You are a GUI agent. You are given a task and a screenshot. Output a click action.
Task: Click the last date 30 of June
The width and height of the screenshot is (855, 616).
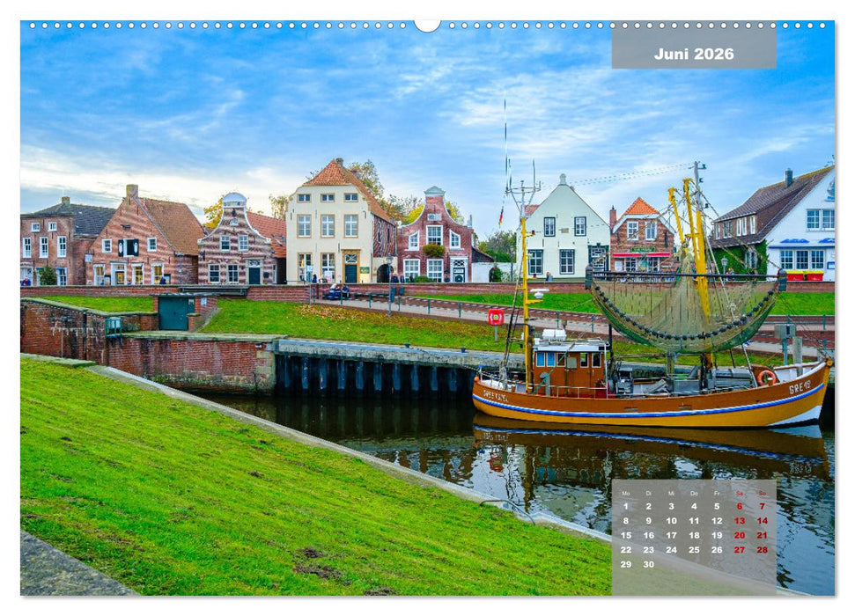pyautogui.click(x=648, y=563)
